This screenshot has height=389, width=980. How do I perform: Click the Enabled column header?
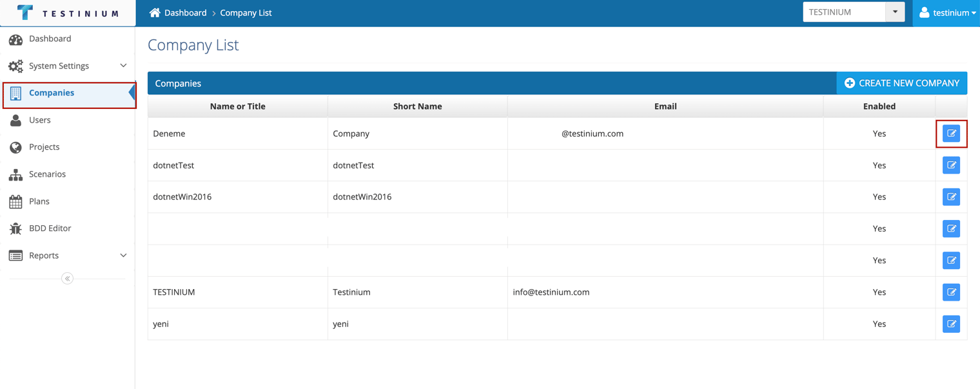(879, 106)
